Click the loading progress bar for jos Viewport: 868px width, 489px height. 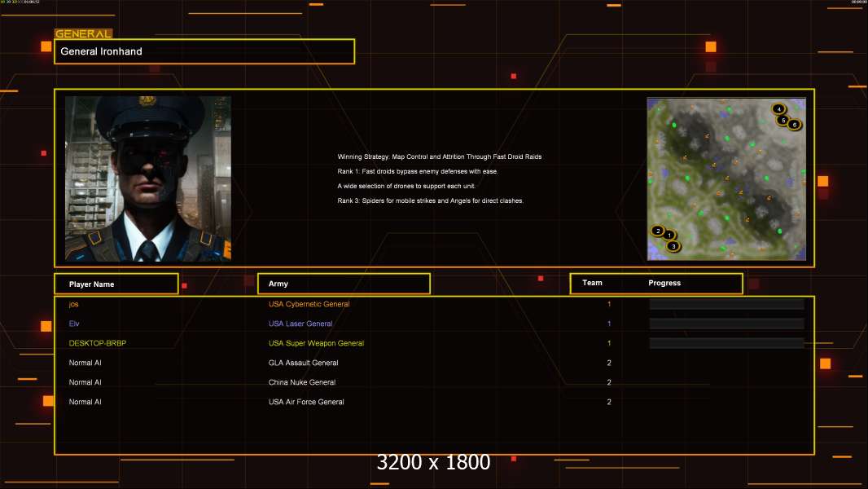pos(726,304)
